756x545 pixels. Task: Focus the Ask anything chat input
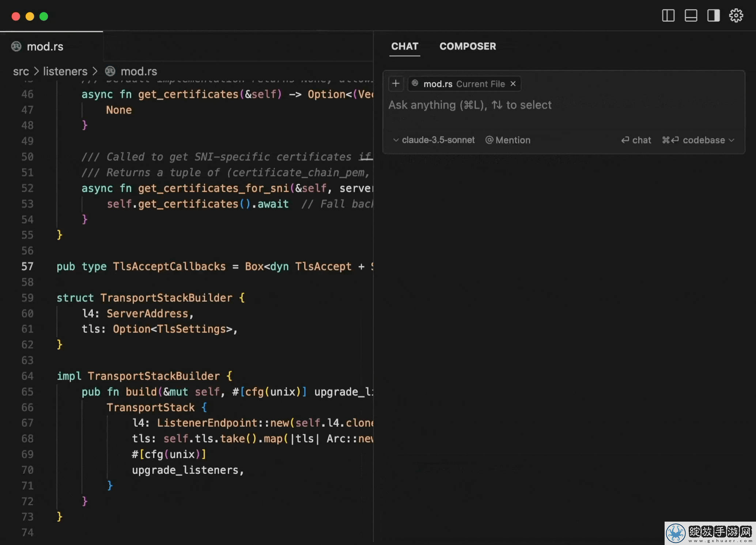point(563,105)
